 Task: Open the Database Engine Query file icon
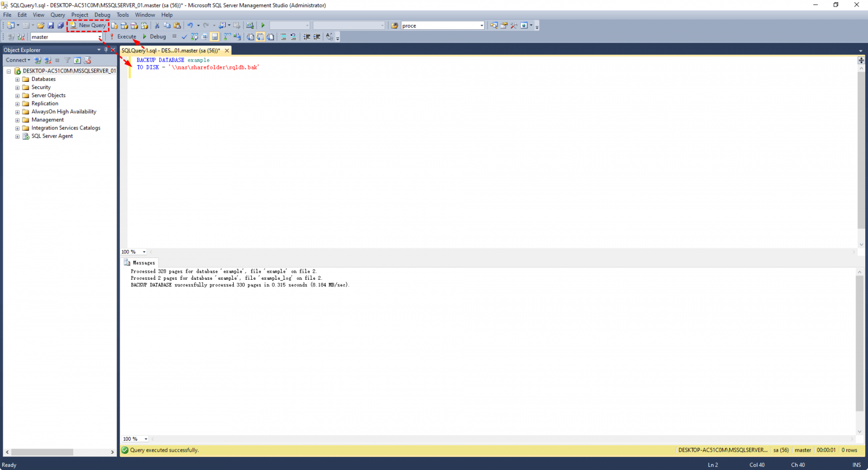coord(114,25)
